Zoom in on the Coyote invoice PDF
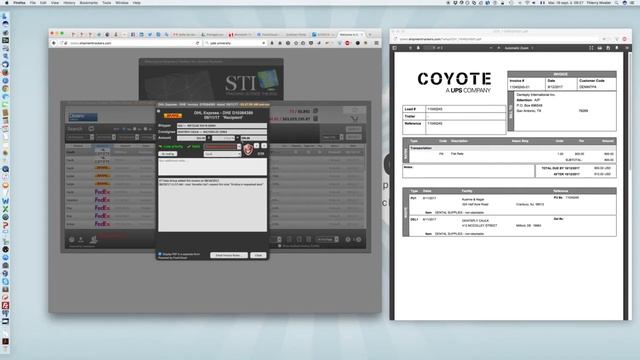Image resolution: width=640 pixels, height=360 pixels. (x=498, y=48)
